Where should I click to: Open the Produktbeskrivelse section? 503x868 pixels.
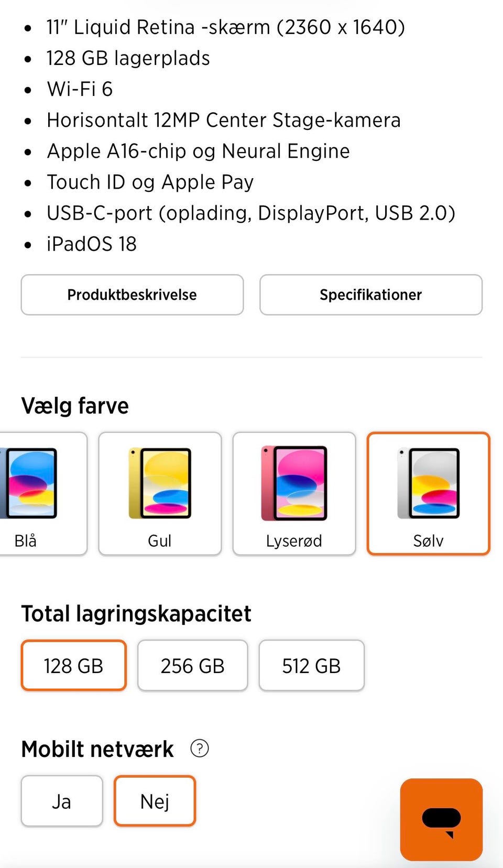[132, 295]
